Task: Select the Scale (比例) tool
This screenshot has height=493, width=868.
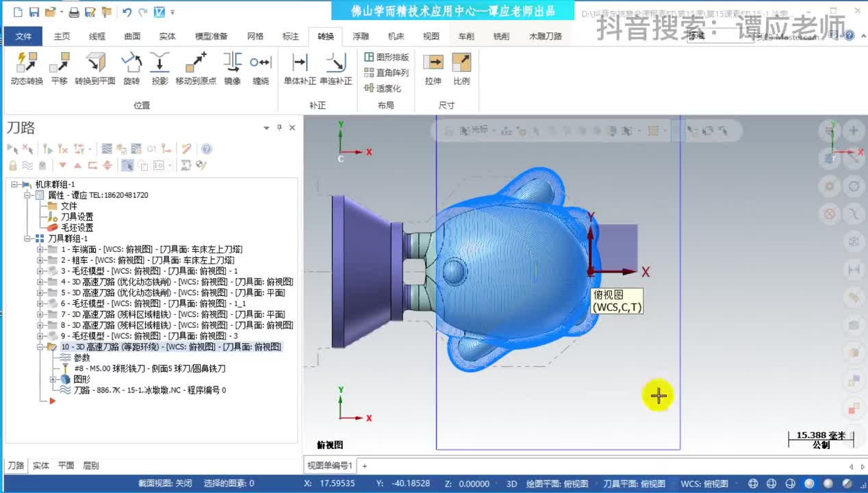Action: [x=461, y=68]
